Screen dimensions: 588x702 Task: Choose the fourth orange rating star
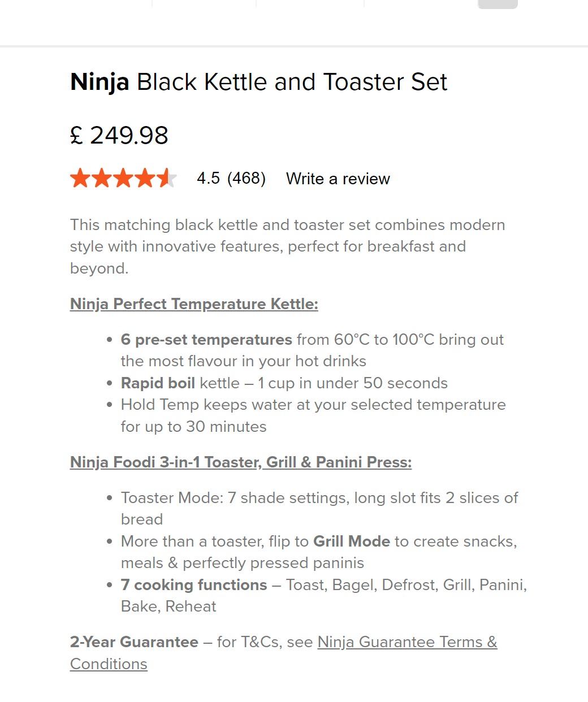[x=145, y=179]
